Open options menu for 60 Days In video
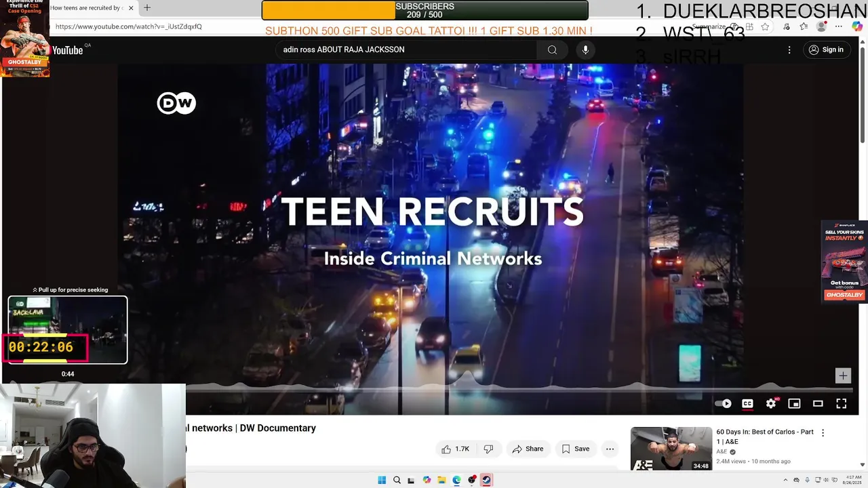Screen dimensions: 868x488 pos(823,432)
